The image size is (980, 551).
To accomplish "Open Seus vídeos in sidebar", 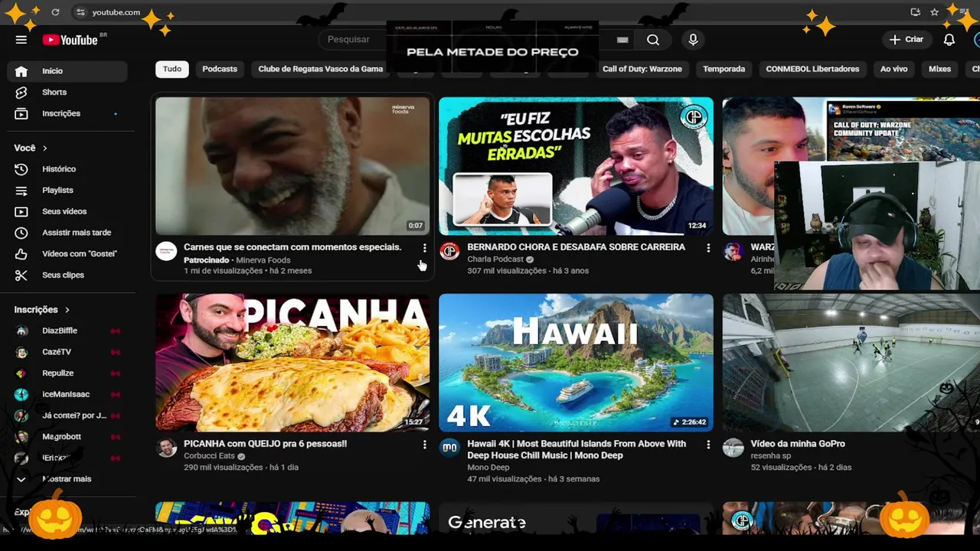I will (67, 211).
